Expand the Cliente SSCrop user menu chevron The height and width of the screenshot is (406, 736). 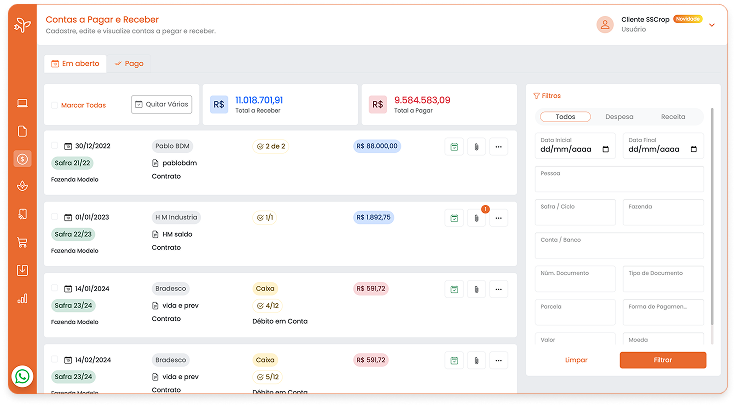pos(712,26)
